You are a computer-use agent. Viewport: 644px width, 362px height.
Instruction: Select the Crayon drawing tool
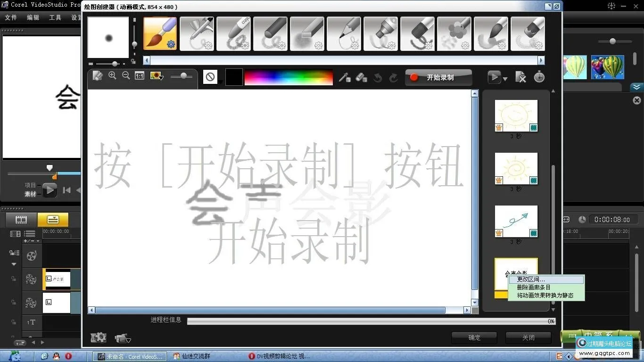233,33
